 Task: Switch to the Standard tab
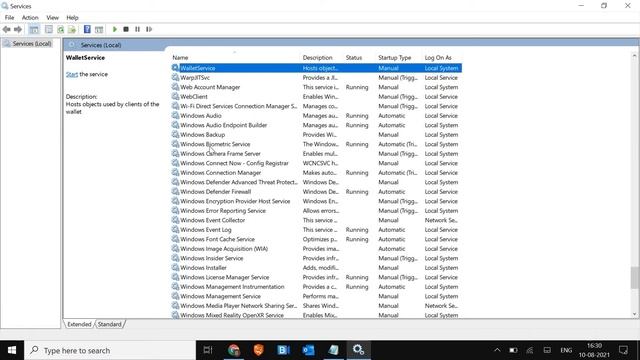tap(109, 324)
